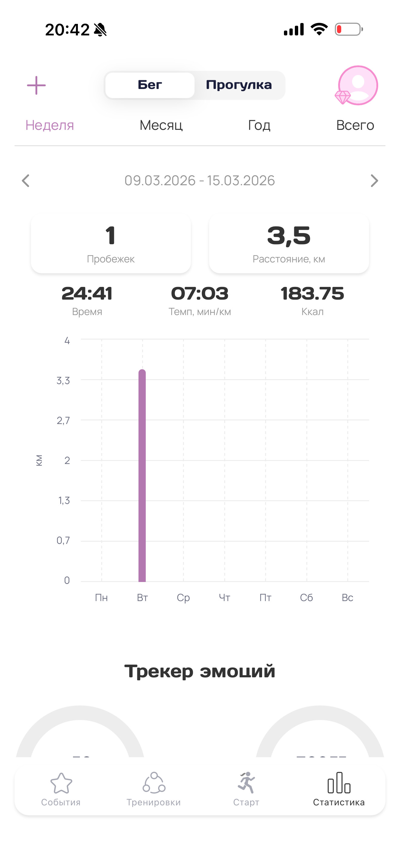Go to previous week with left chevron
Viewport: 400px width, 868px height.
26,181
